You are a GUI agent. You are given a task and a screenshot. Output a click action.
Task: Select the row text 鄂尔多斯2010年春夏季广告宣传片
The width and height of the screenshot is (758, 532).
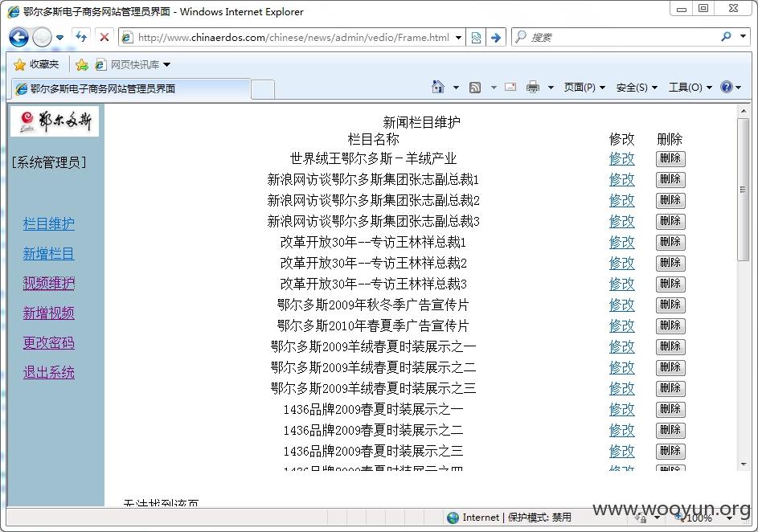tap(373, 325)
